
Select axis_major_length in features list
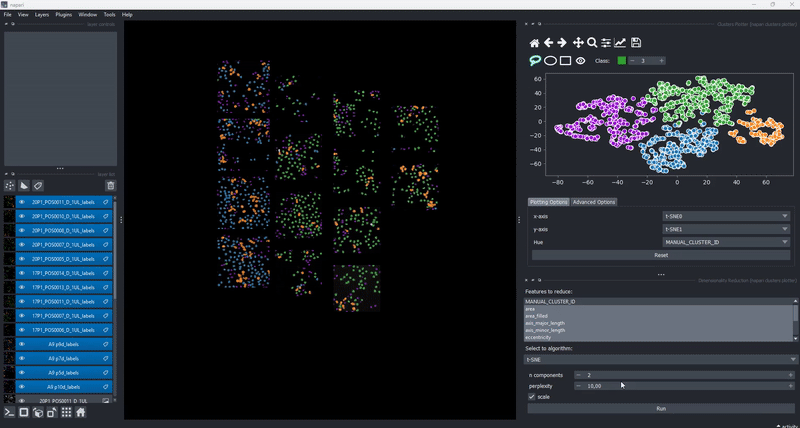(659, 323)
